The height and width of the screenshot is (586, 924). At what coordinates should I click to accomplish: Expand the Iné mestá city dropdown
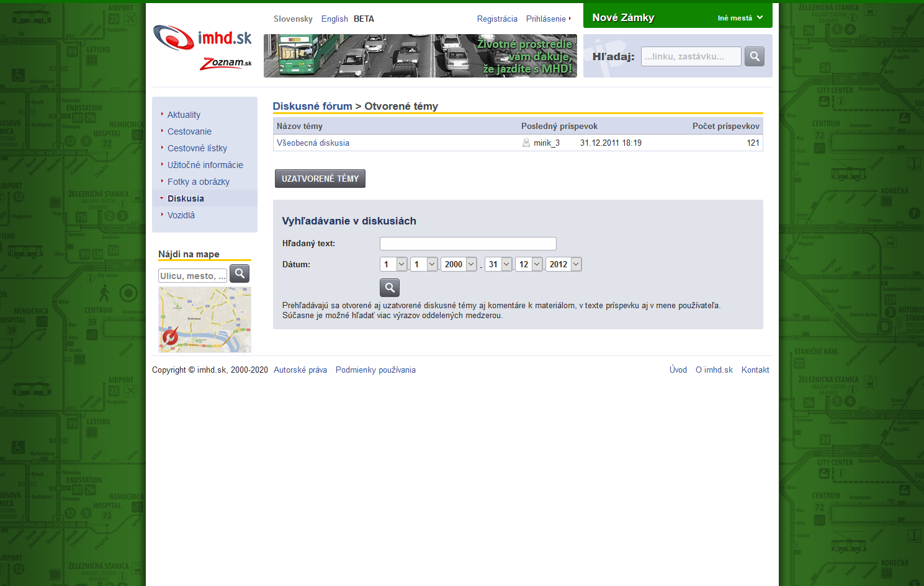[x=740, y=18]
